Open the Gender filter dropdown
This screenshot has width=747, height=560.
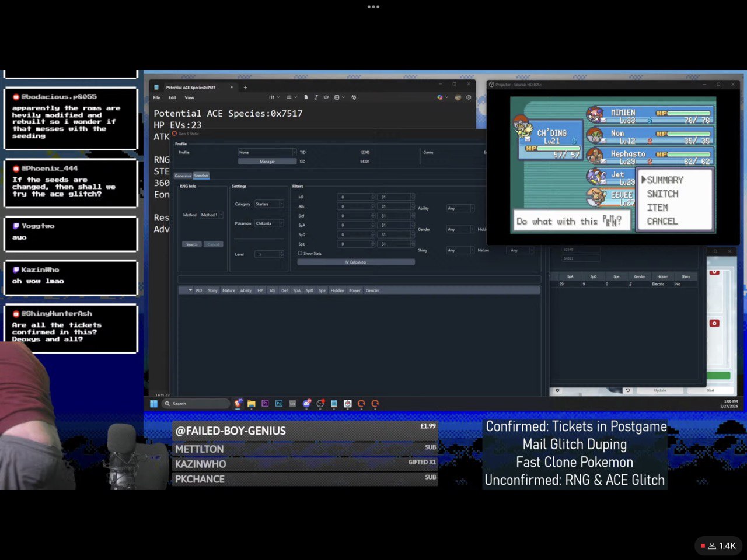click(x=460, y=229)
